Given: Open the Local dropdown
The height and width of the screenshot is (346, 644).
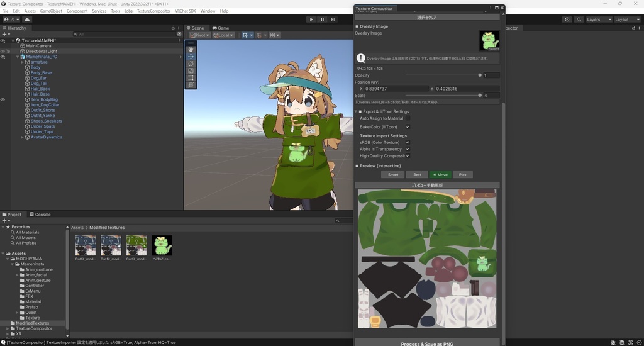Looking at the screenshot, I should click(223, 35).
